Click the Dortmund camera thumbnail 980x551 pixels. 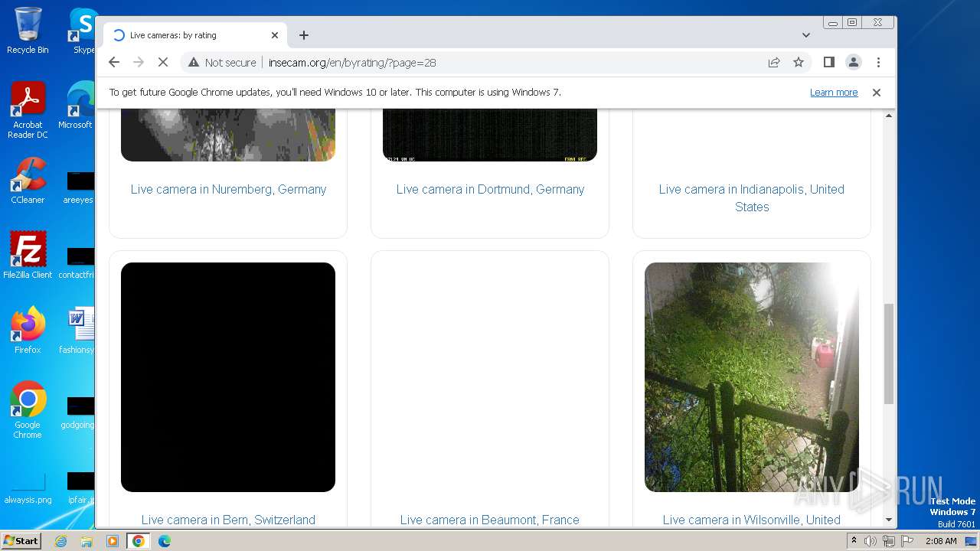point(490,135)
